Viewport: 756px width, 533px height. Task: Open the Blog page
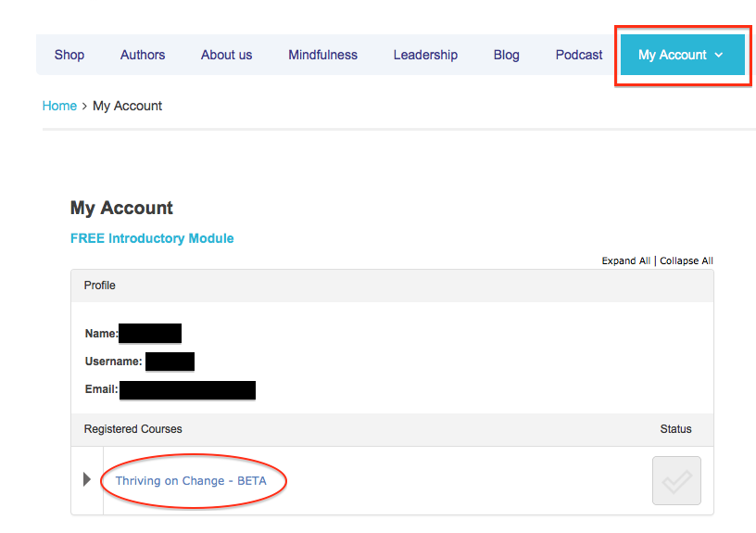coord(506,55)
